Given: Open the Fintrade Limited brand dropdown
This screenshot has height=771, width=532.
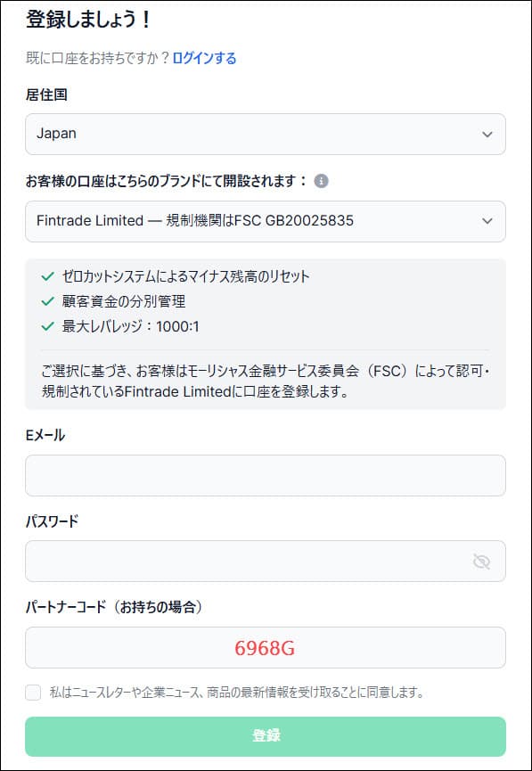Looking at the screenshot, I should [x=266, y=221].
